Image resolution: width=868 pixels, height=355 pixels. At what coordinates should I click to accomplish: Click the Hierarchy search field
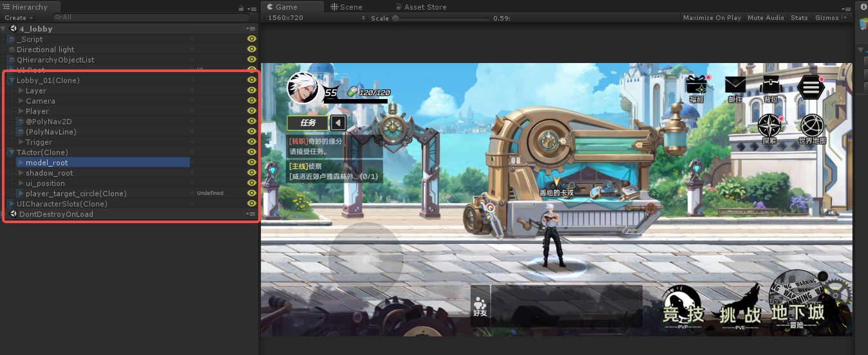(x=151, y=17)
